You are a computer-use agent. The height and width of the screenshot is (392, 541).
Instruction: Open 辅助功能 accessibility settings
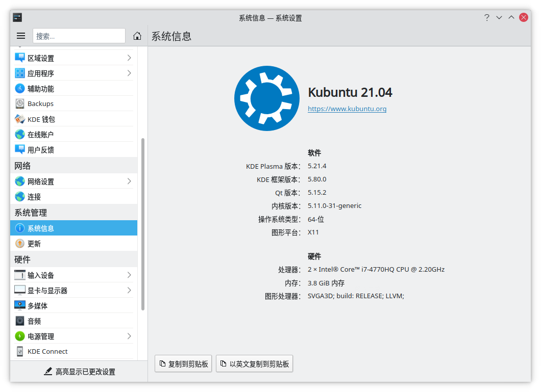(74, 89)
